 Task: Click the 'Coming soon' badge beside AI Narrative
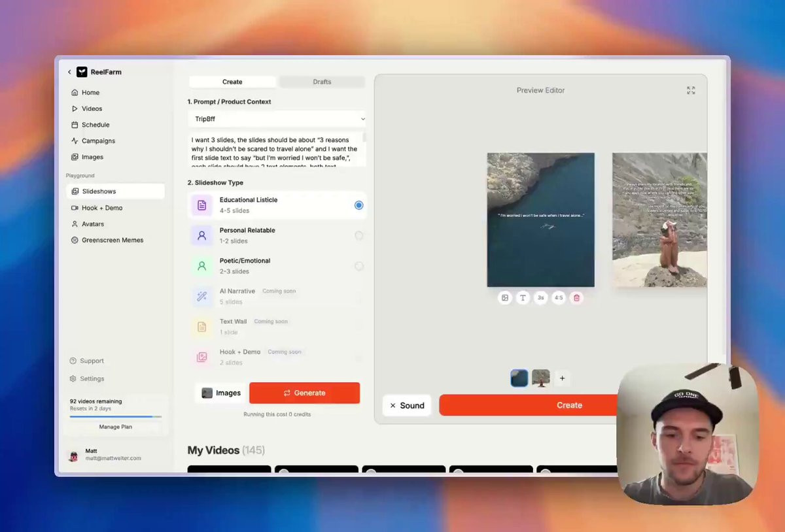(279, 291)
